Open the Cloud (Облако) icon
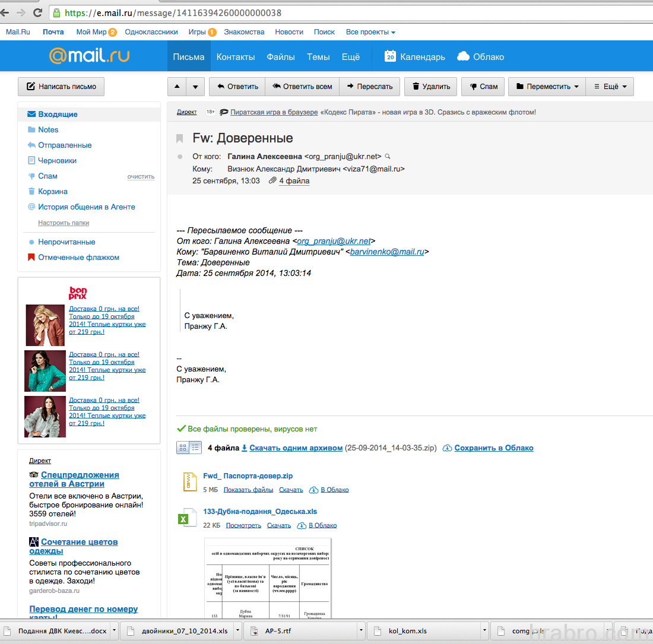The image size is (653, 644). pyautogui.click(x=464, y=56)
